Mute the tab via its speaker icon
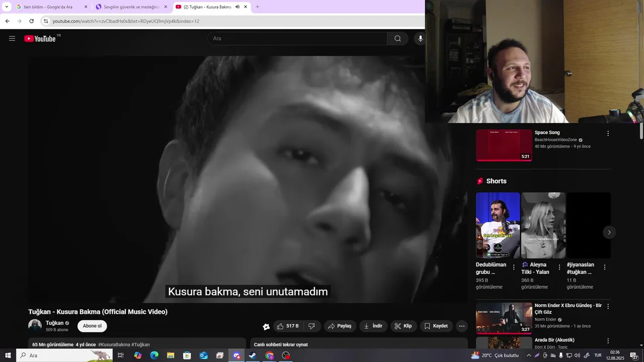 point(237,7)
